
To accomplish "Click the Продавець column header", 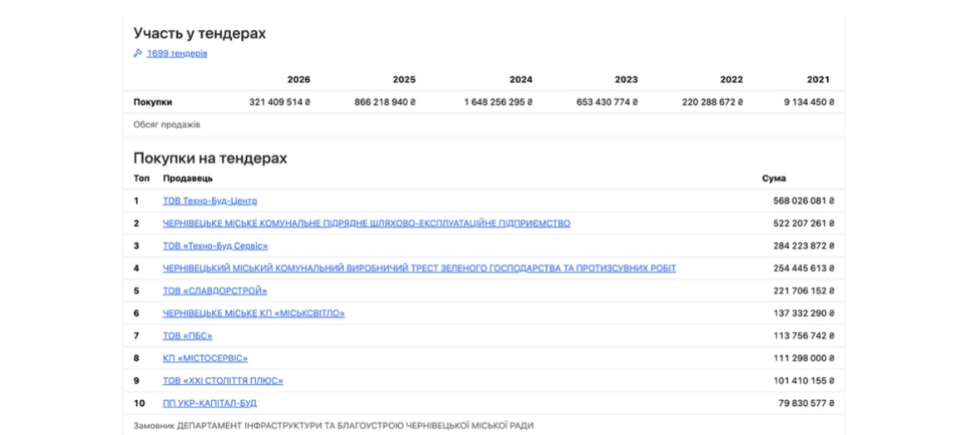I will pos(188,179).
